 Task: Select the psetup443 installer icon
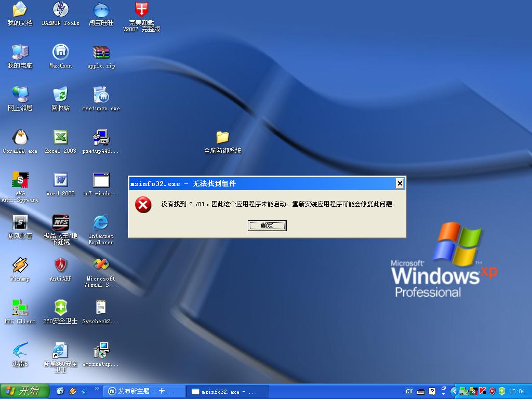101,141
